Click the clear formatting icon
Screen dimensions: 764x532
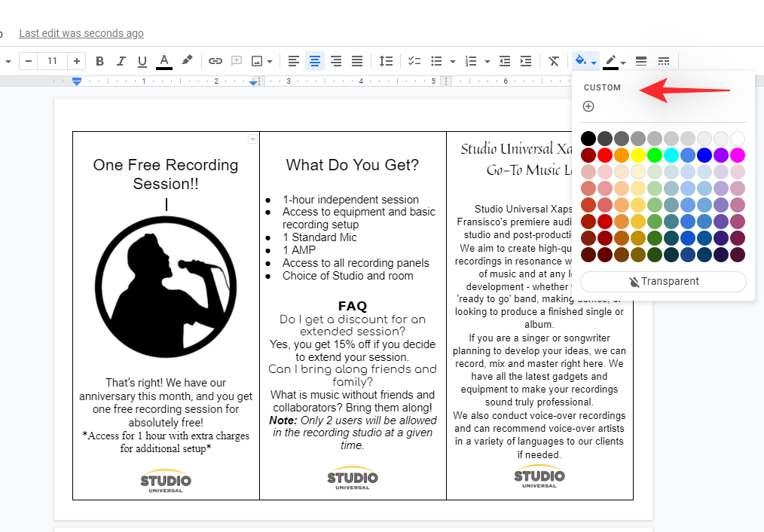[554, 61]
